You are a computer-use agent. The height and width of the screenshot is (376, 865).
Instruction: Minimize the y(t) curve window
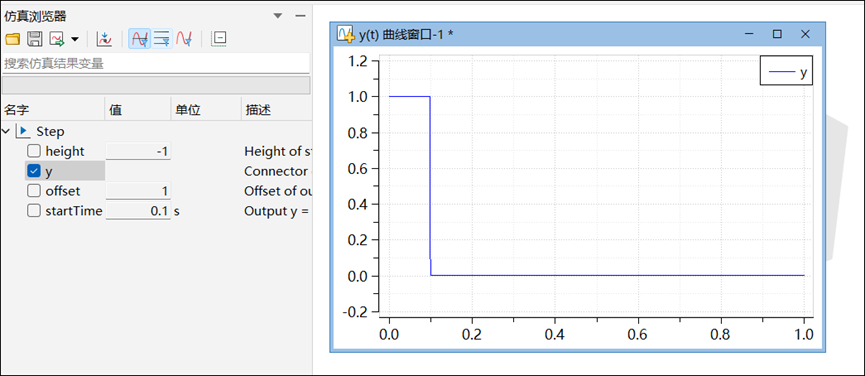tap(749, 34)
